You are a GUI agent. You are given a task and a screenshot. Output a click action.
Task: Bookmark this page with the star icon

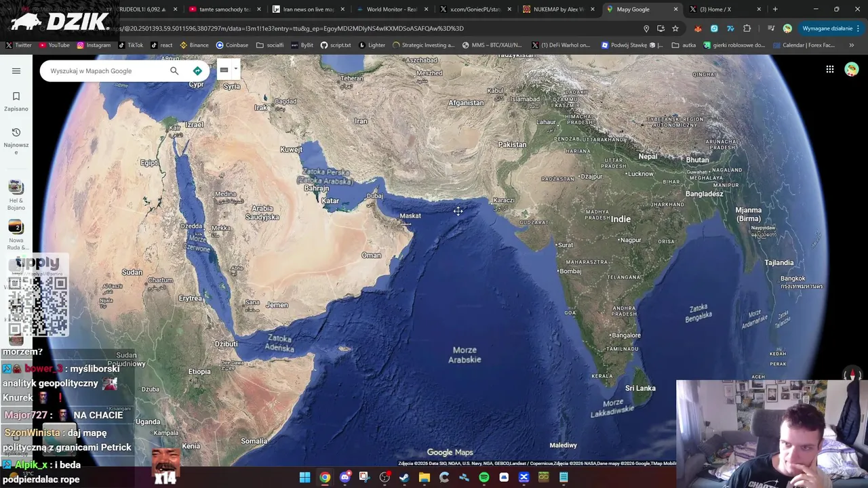coord(675,28)
